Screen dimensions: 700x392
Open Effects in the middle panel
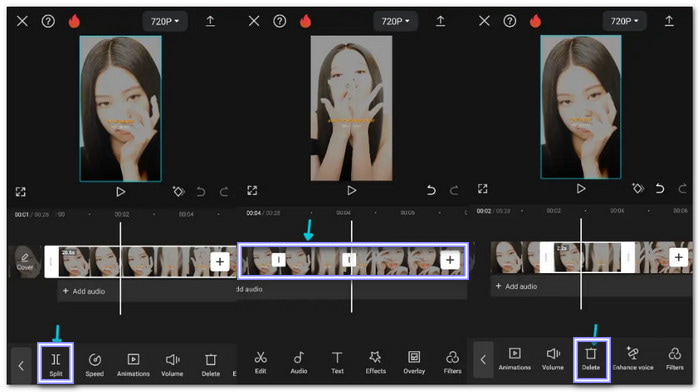(x=375, y=362)
